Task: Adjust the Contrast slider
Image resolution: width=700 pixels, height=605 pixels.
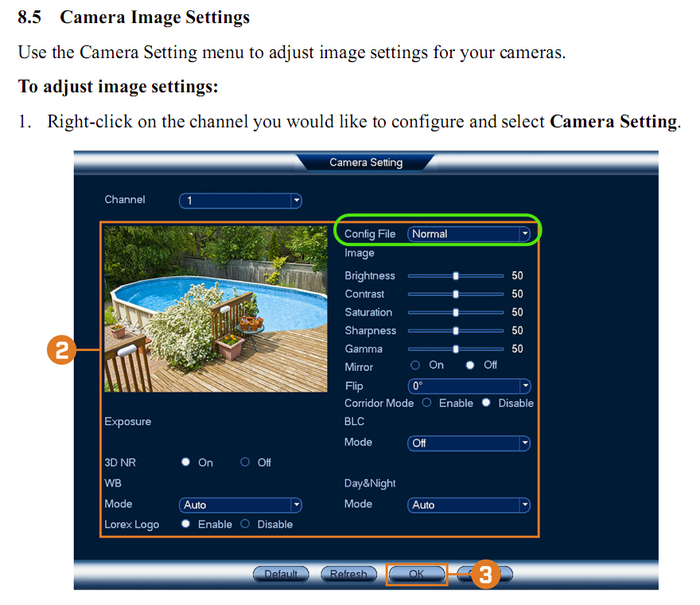Action: pos(456,295)
